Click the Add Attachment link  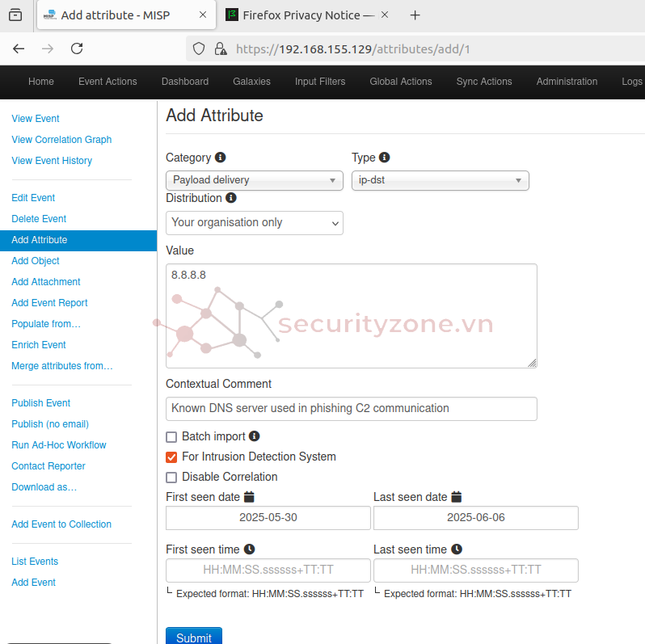(45, 282)
